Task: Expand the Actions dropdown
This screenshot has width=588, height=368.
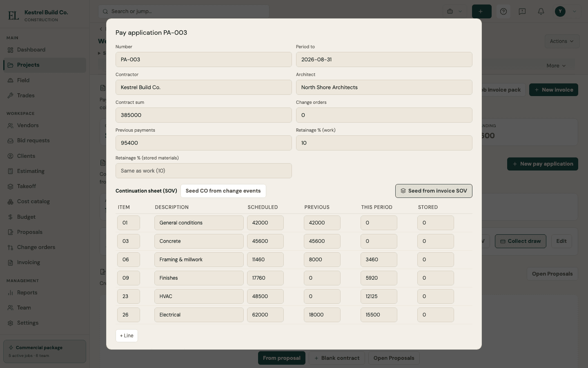Action: pos(562,41)
